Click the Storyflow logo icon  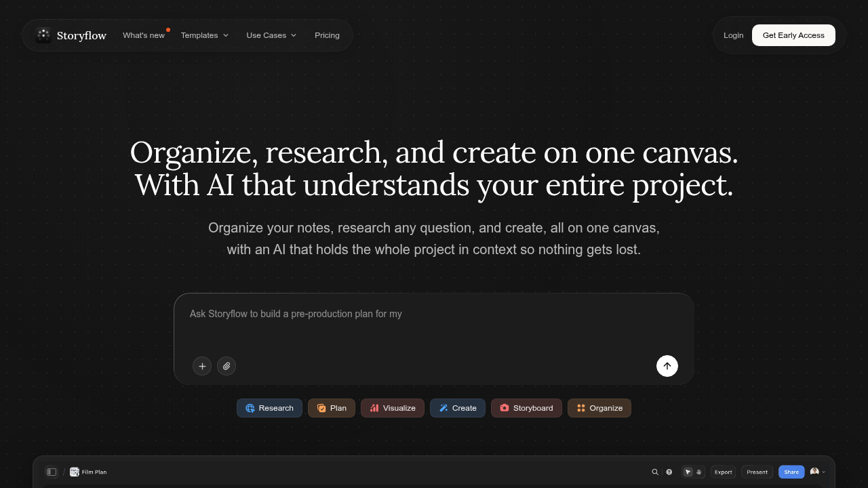coord(43,35)
